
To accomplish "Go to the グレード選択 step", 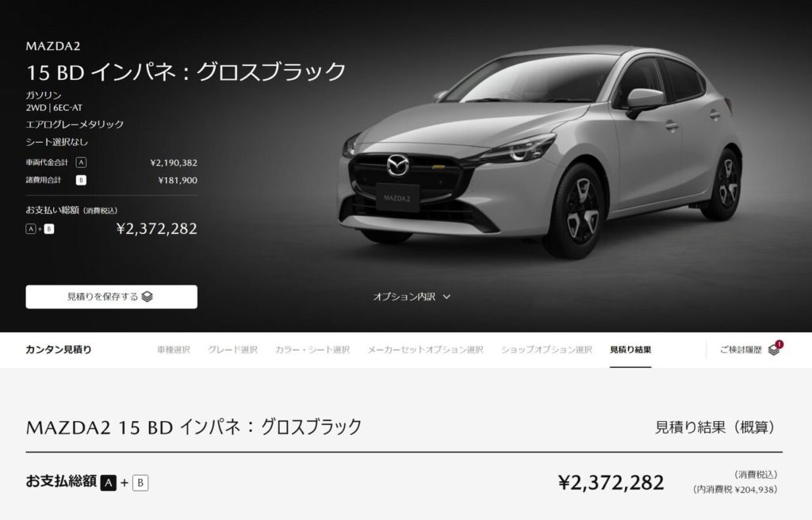I will point(232,350).
